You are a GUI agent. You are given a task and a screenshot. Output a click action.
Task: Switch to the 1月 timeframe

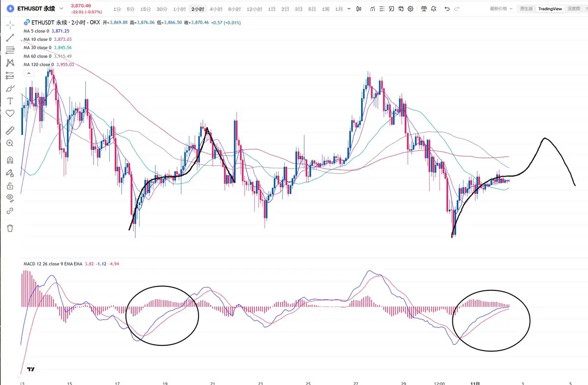(339, 9)
